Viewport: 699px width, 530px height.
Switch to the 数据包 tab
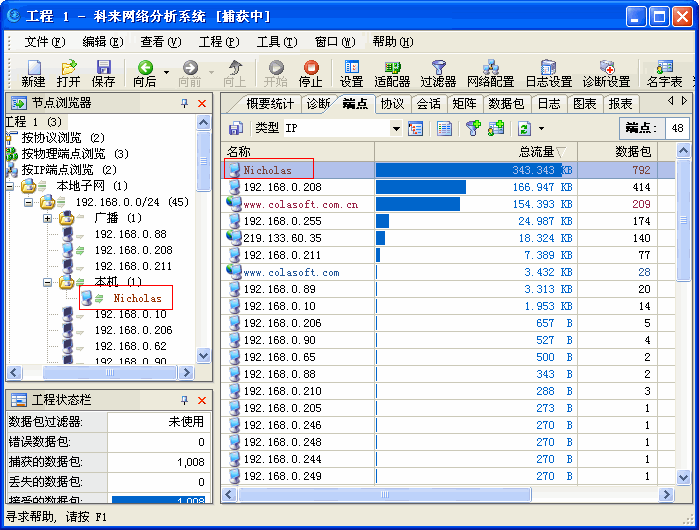(x=506, y=104)
